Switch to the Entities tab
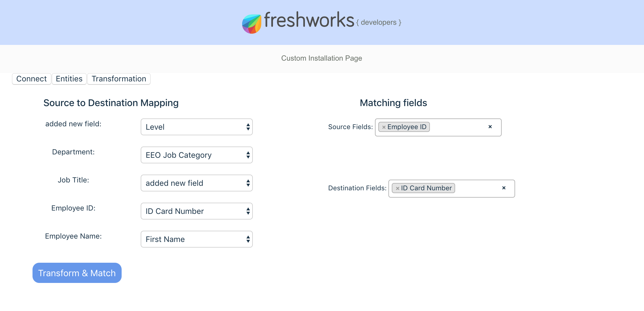 click(x=69, y=79)
